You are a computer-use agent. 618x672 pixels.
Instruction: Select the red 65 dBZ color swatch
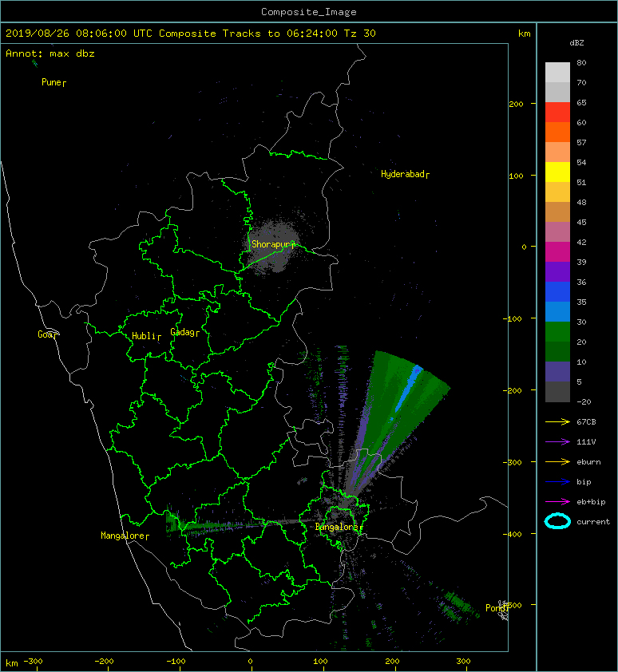[557, 113]
